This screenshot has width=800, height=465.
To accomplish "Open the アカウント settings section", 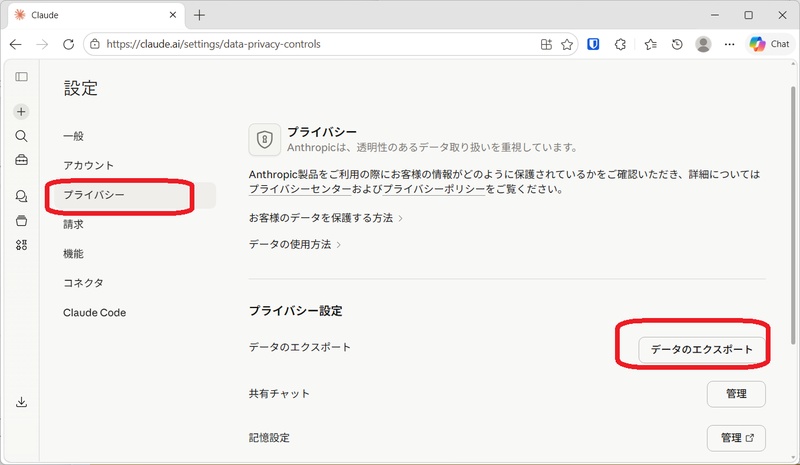I will pos(88,165).
